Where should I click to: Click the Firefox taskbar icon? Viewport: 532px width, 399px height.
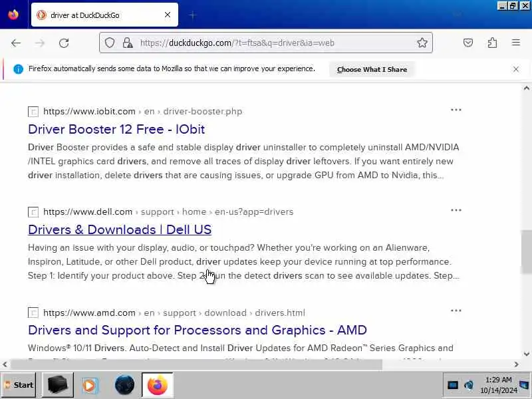(x=158, y=385)
